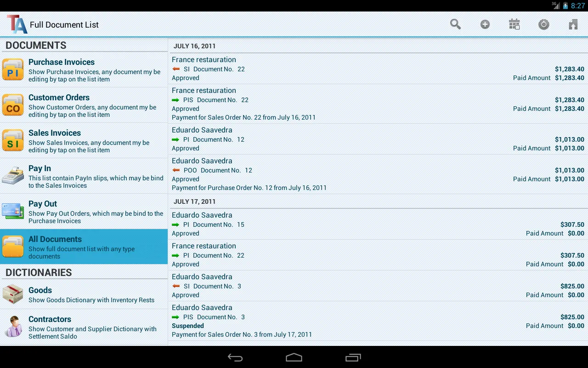Screen dimensions: 588x368
Task: Open the recent apps switcher
Action: [x=353, y=357]
